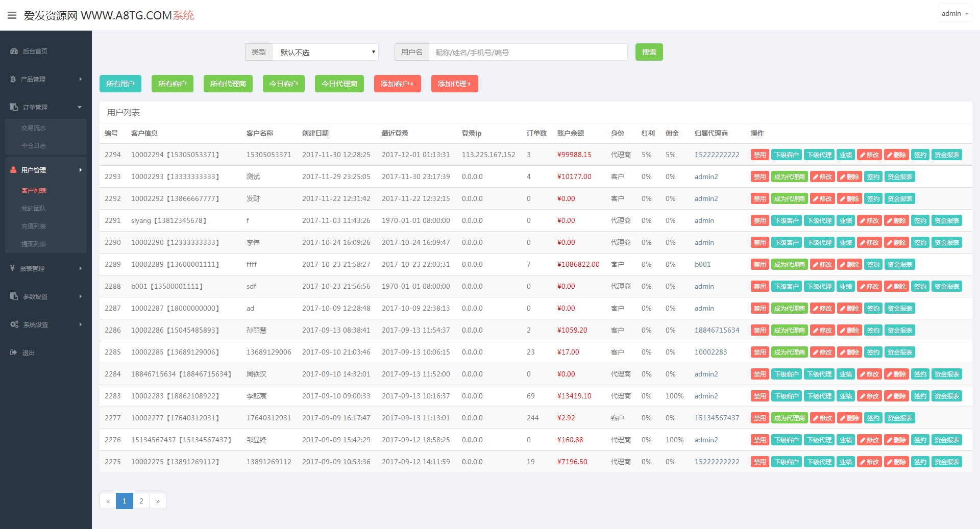Select 交易流水 in the sidebar
Image resolution: width=980 pixels, height=529 pixels.
34,128
